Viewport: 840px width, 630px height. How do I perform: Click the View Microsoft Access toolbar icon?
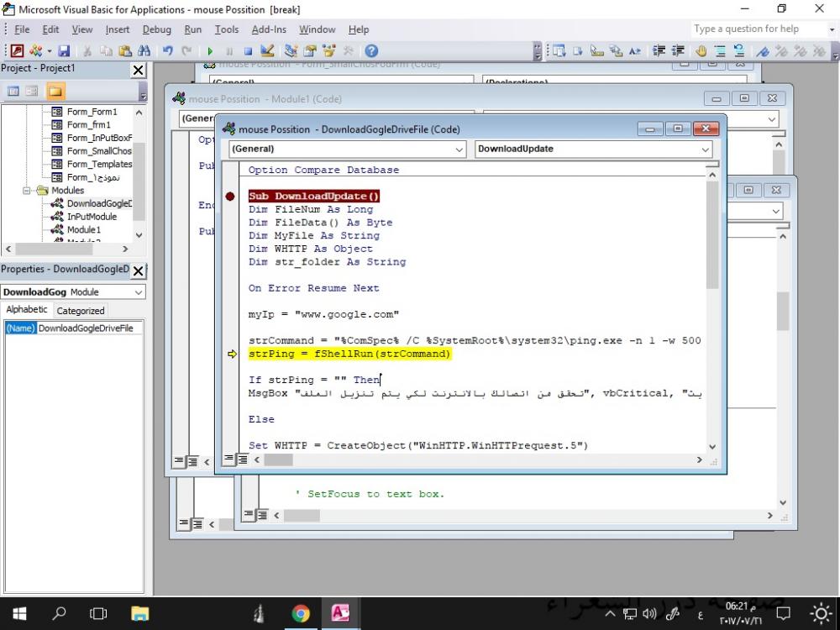(17, 51)
